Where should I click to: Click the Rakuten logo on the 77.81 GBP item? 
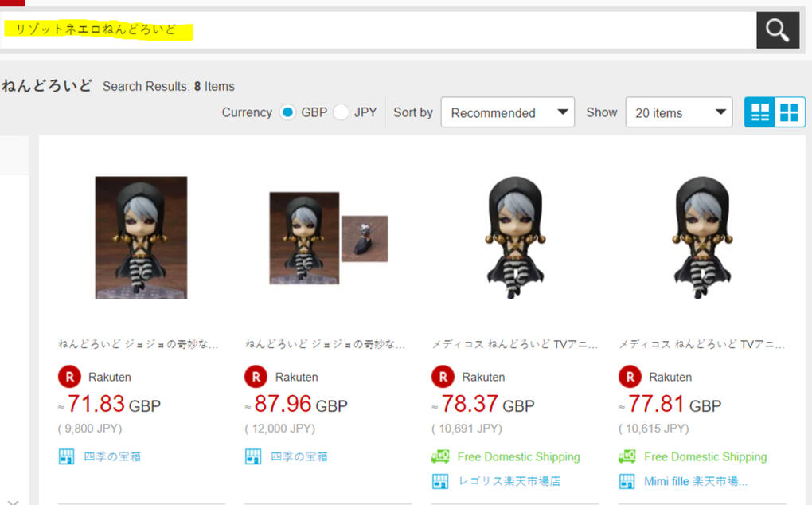coord(630,377)
